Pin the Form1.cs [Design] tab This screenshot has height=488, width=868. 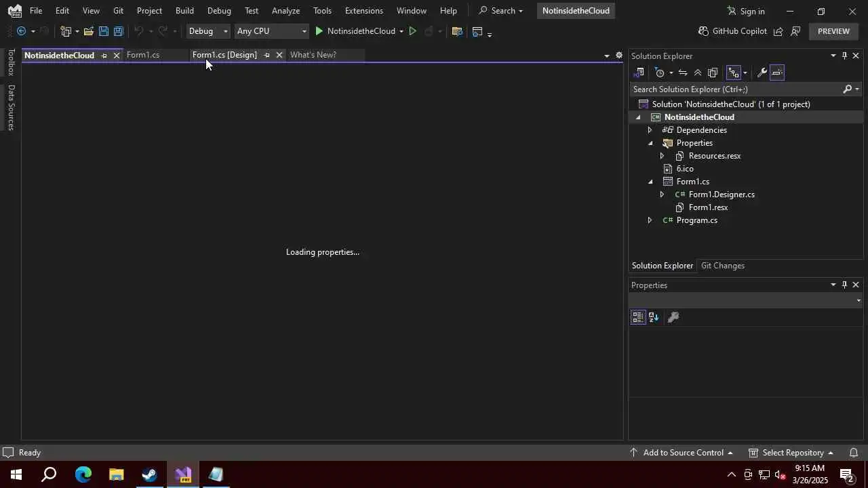[267, 56]
